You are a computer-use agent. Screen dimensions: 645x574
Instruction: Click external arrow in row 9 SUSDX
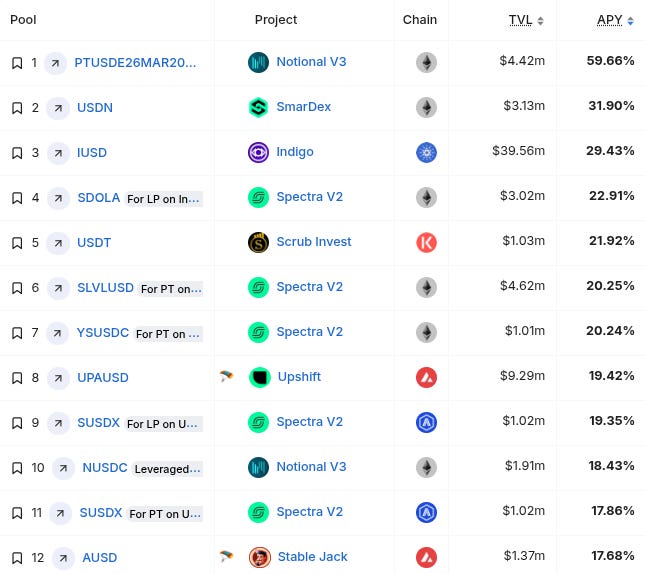[58, 423]
